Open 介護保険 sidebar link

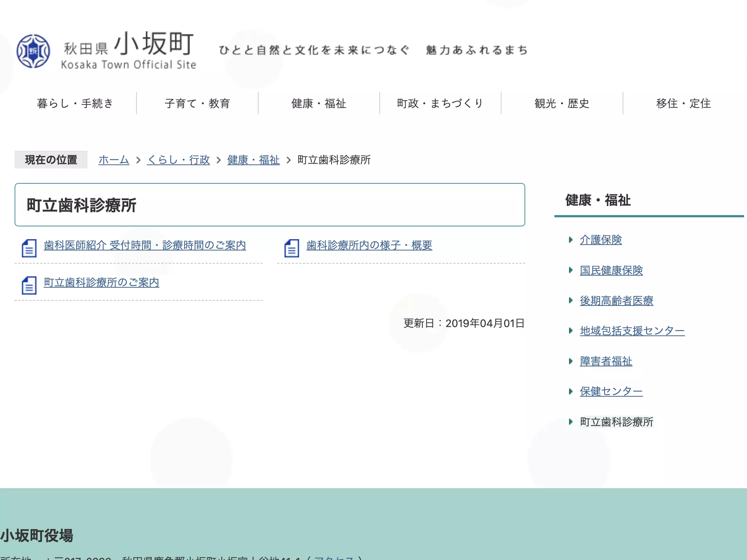coord(601,240)
